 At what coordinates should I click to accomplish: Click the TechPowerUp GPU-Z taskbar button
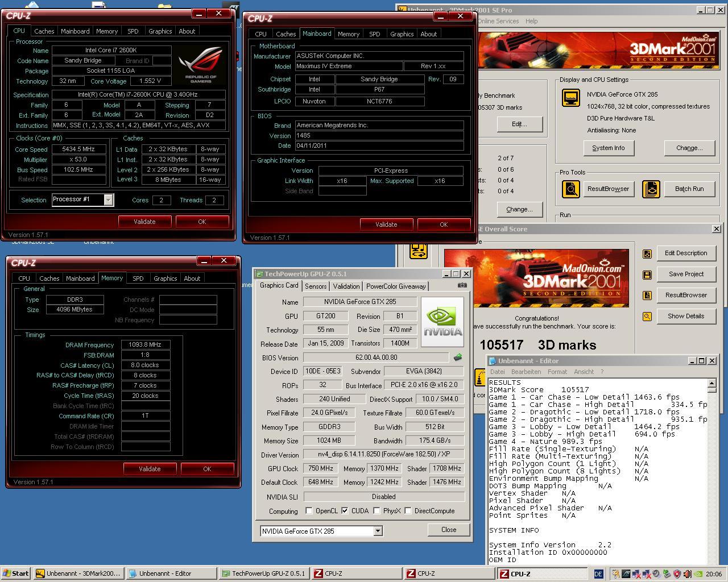tap(264, 573)
